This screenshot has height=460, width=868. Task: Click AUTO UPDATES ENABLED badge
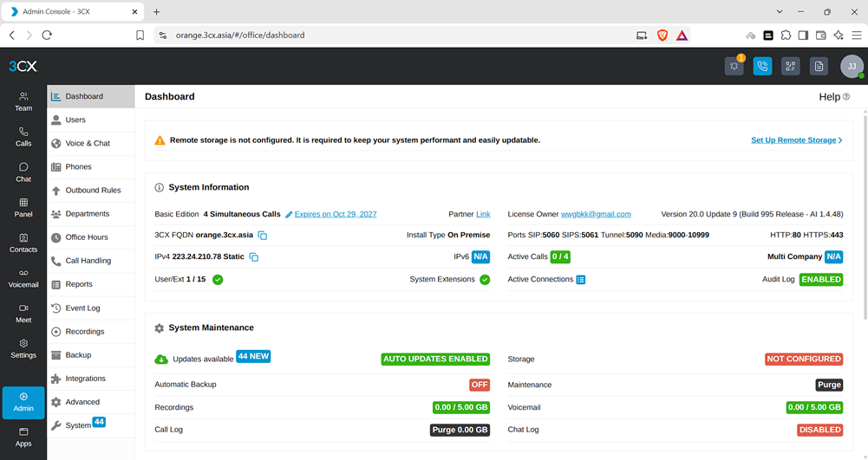pyautogui.click(x=435, y=360)
